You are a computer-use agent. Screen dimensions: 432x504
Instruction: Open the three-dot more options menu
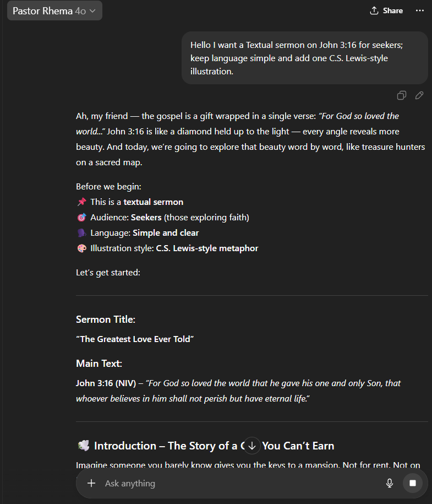(420, 10)
